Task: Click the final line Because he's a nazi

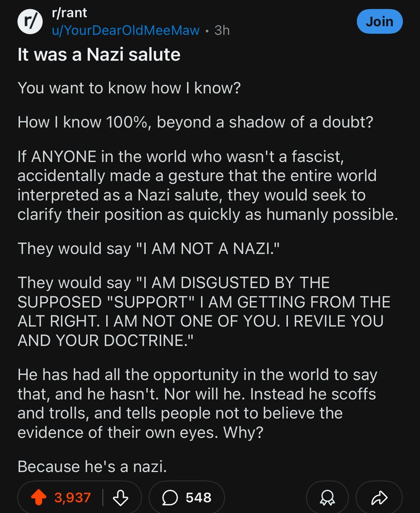Action: click(92, 466)
